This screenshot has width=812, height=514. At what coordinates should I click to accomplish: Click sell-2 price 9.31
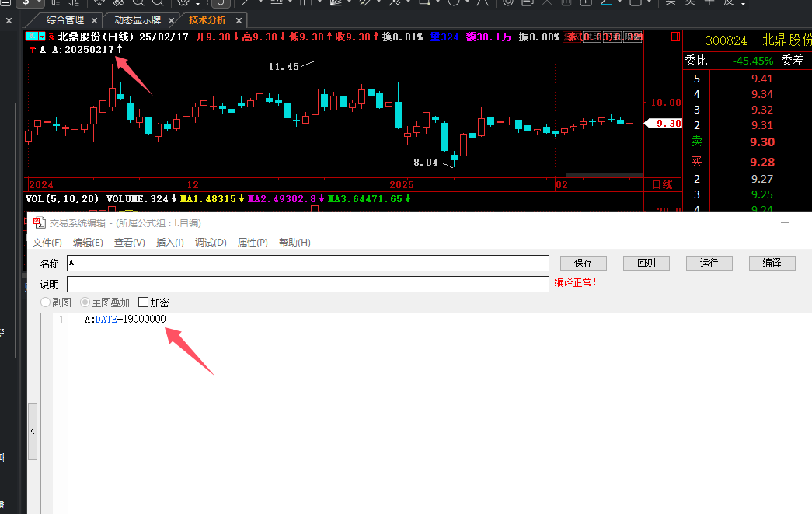pyautogui.click(x=761, y=125)
